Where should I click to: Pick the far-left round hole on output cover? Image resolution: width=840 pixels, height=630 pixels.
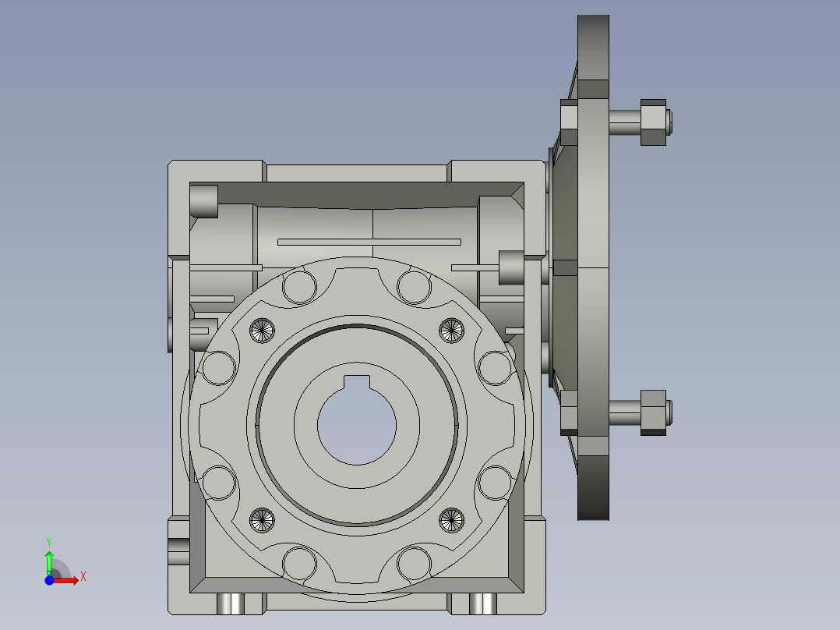218,368
